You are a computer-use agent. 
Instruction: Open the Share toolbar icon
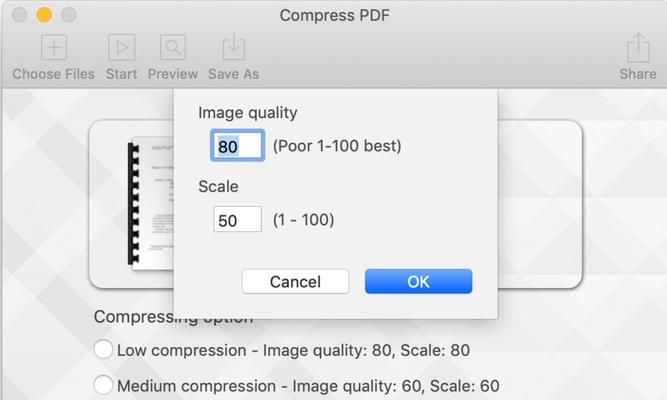(638, 48)
